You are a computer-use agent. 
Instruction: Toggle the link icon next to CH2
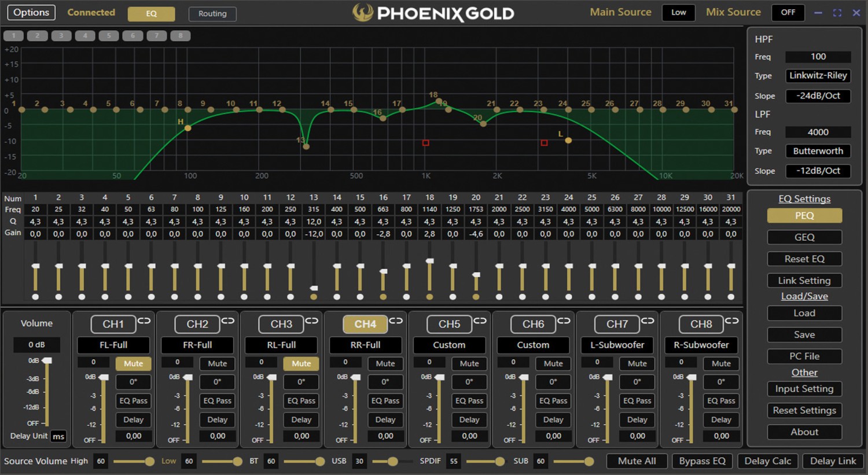pos(228,321)
